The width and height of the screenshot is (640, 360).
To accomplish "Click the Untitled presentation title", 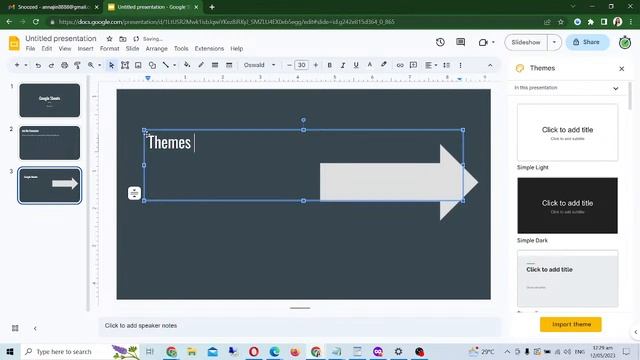I will tap(61, 38).
